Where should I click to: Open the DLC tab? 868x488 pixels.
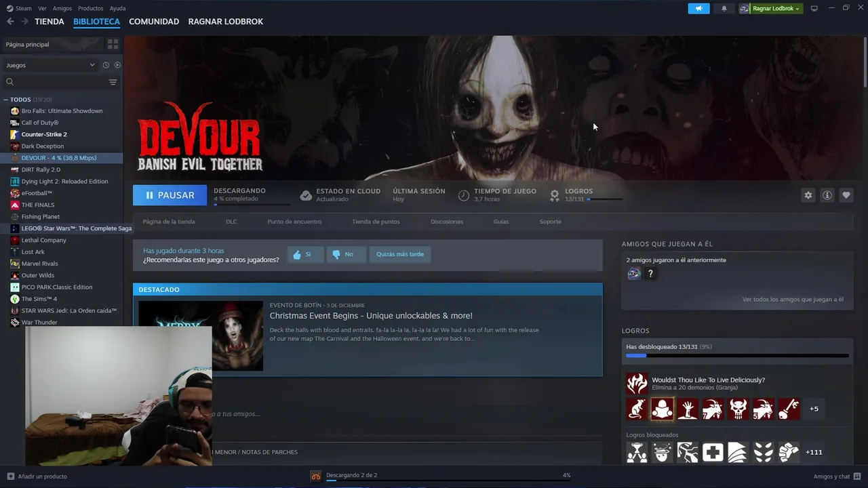point(231,222)
